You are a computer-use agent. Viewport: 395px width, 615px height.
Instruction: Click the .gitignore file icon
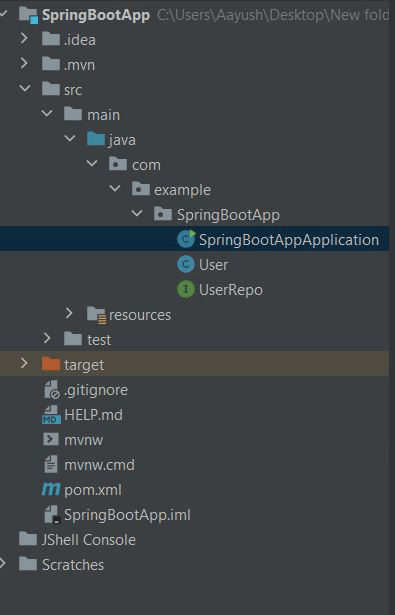51,389
